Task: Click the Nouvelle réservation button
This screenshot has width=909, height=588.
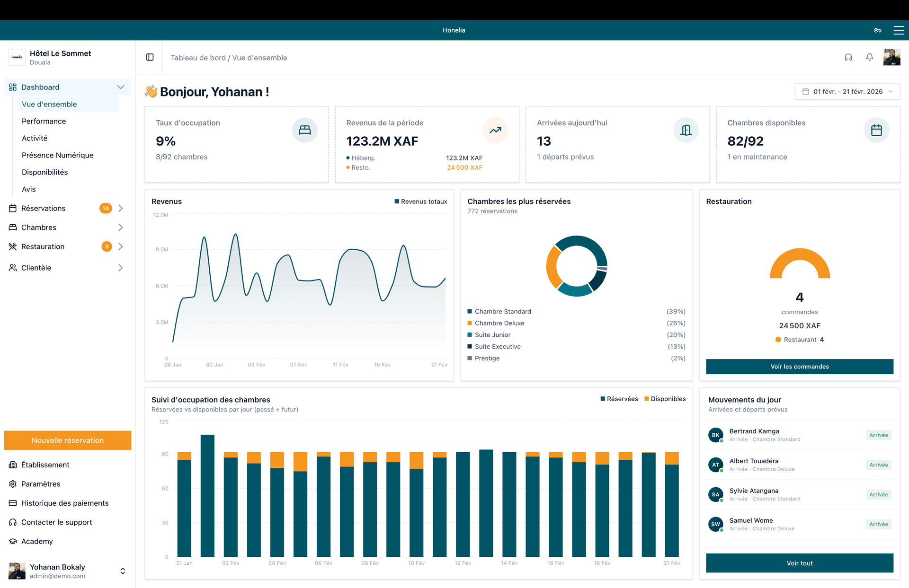Action: [68, 440]
